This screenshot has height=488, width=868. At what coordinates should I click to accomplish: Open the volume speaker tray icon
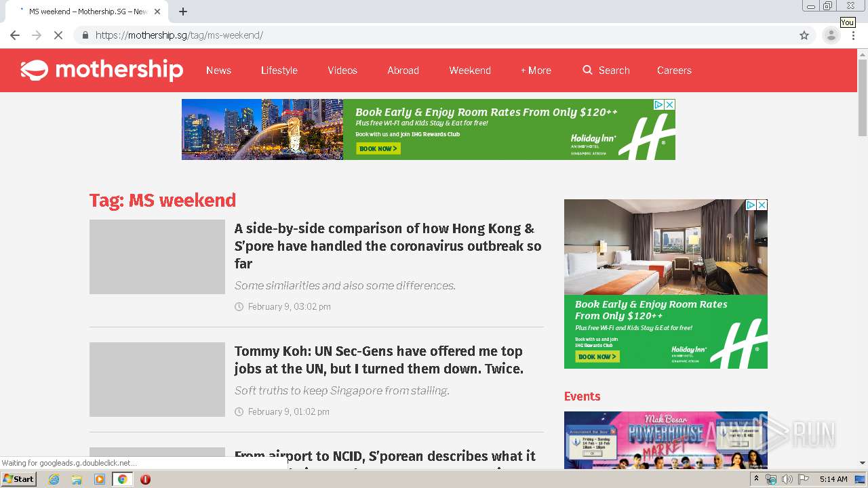[787, 479]
